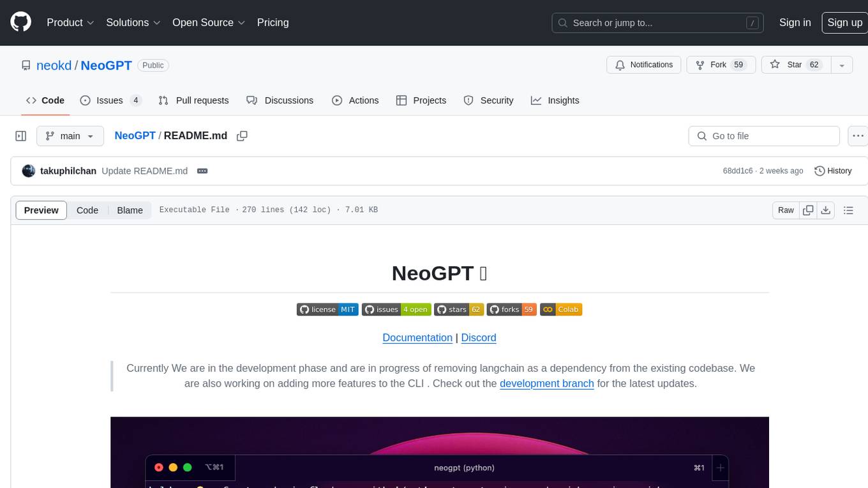
Task: Open the Raw file view
Action: point(786,210)
